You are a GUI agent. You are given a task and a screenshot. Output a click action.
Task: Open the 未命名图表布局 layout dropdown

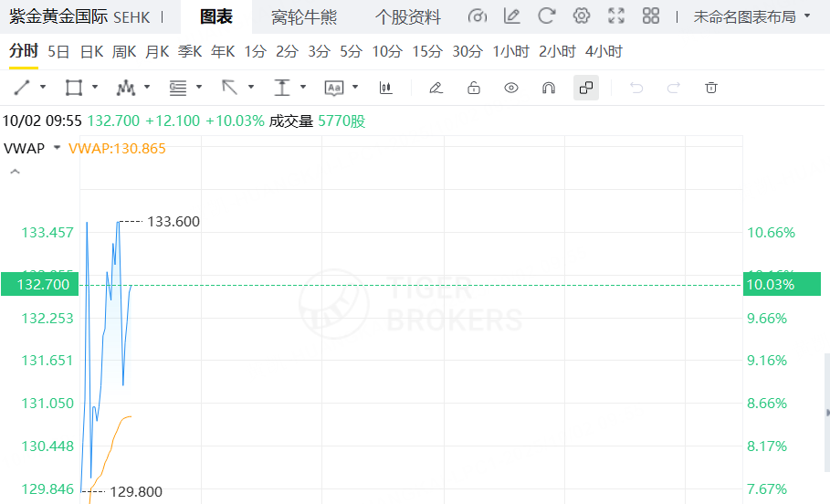pyautogui.click(x=751, y=16)
